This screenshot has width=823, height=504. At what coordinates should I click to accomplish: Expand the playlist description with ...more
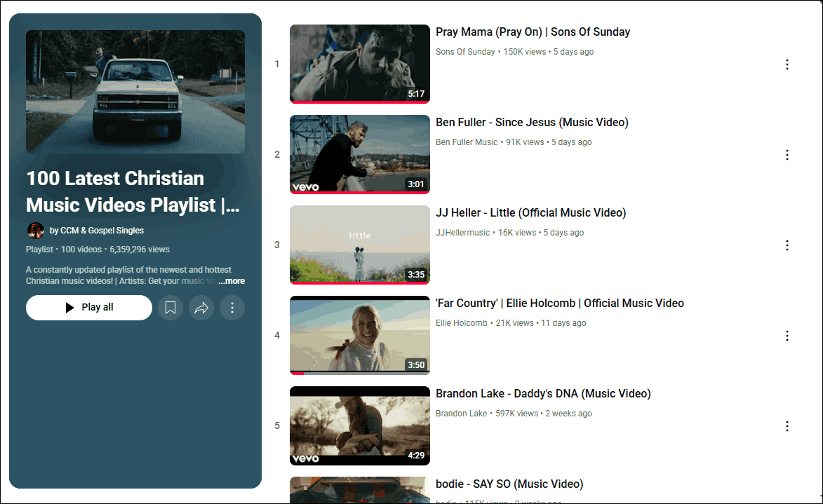click(x=232, y=281)
